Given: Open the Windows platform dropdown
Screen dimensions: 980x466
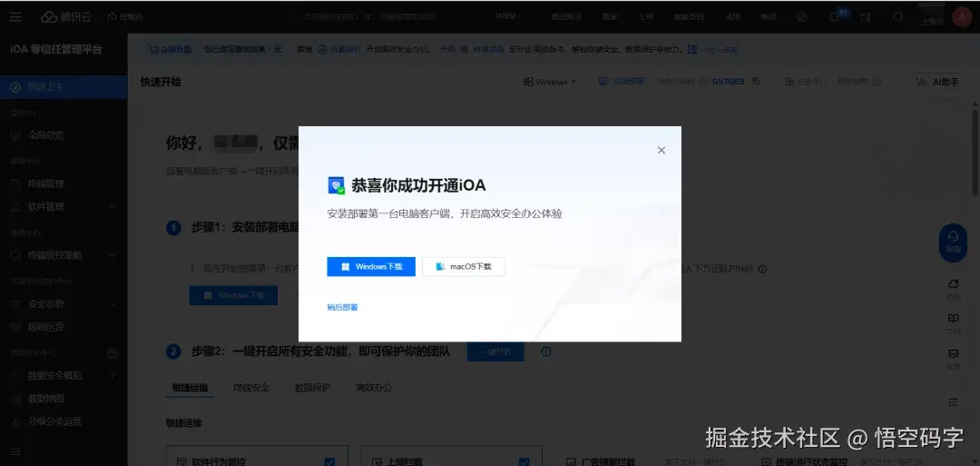Looking at the screenshot, I should 549,82.
